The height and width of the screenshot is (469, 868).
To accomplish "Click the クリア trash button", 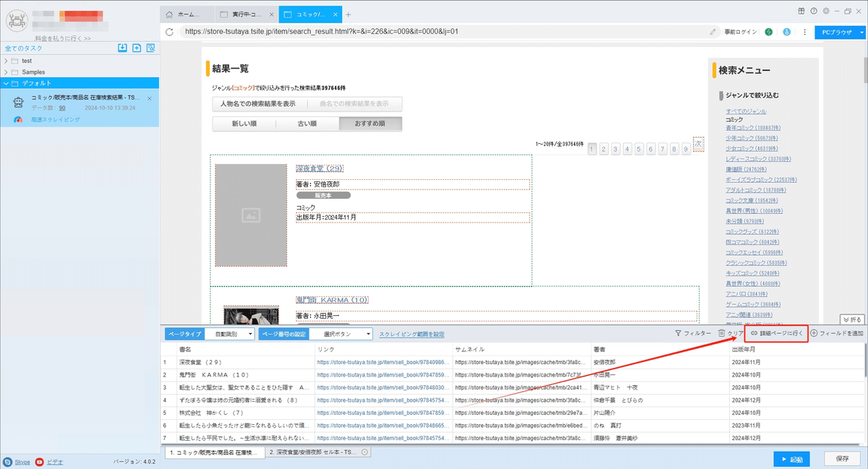I will [x=730, y=333].
